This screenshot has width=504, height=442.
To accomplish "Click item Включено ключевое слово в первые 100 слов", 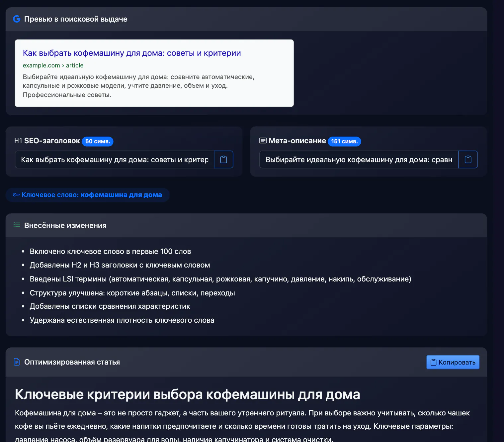I will (110, 251).
